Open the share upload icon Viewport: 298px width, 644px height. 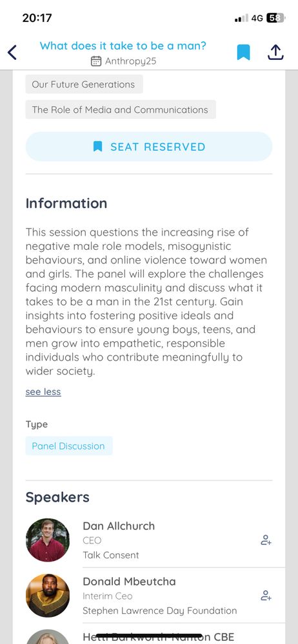point(276,52)
